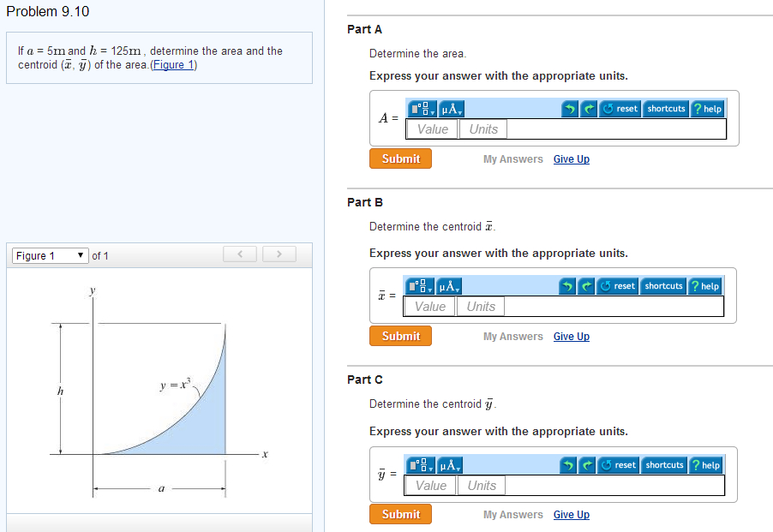View My Answers for Part B
Screen dimensions: 773x532
pos(512,336)
